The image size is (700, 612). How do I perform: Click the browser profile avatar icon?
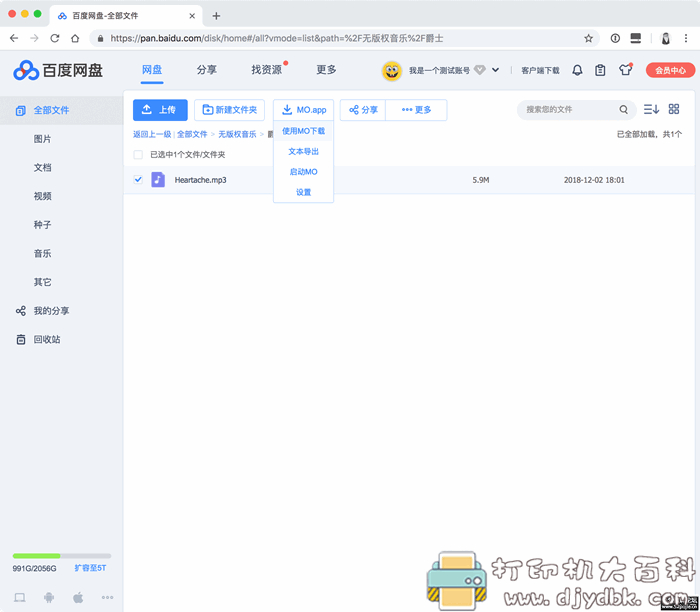[666, 38]
